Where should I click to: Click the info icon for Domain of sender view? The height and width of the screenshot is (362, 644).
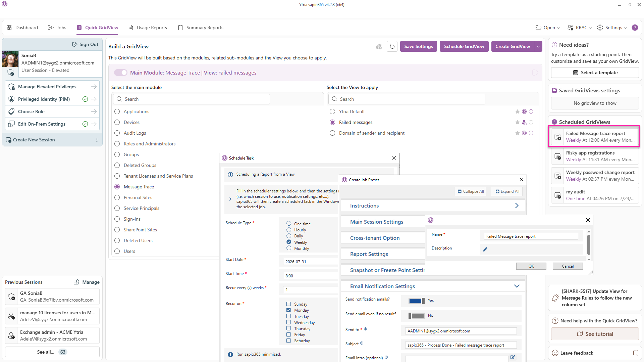(x=531, y=133)
